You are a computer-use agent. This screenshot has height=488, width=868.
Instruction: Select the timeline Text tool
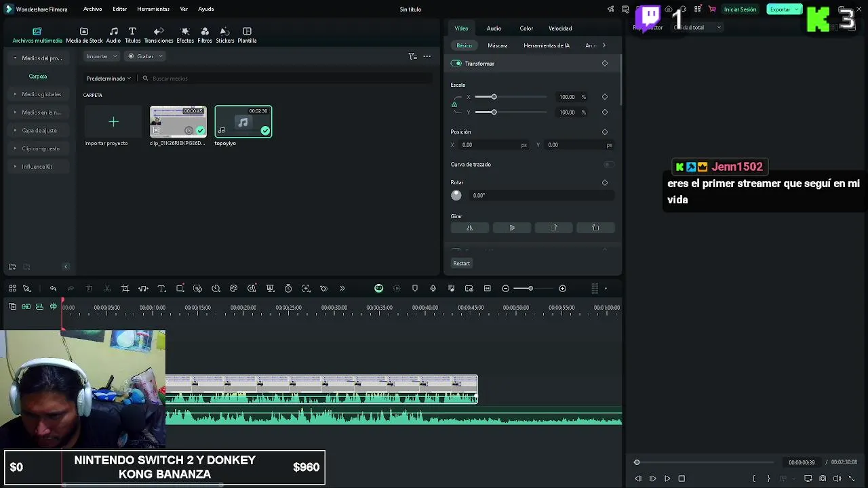(161, 289)
